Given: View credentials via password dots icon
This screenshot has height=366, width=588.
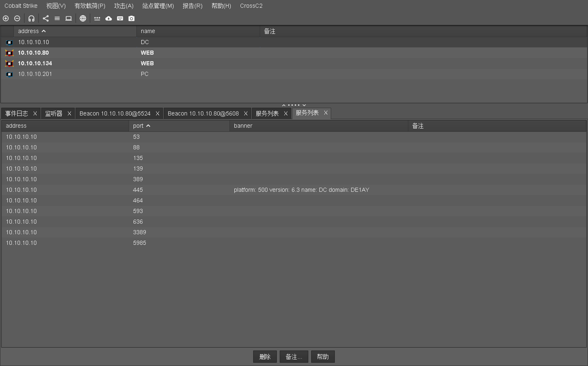Looking at the screenshot, I should [x=97, y=18].
